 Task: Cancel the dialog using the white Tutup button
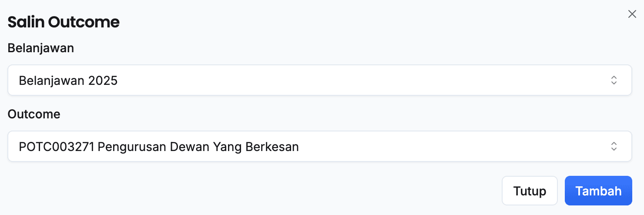point(530,191)
